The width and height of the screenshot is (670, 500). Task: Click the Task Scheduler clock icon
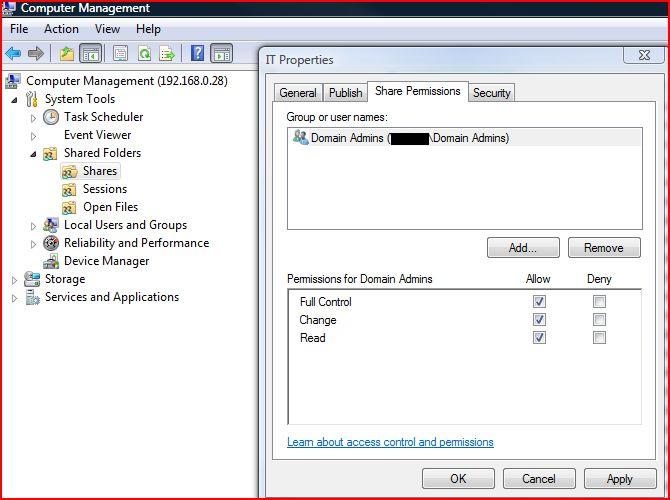click(x=51, y=117)
